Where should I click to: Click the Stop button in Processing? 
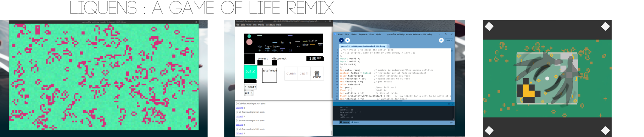point(347,40)
